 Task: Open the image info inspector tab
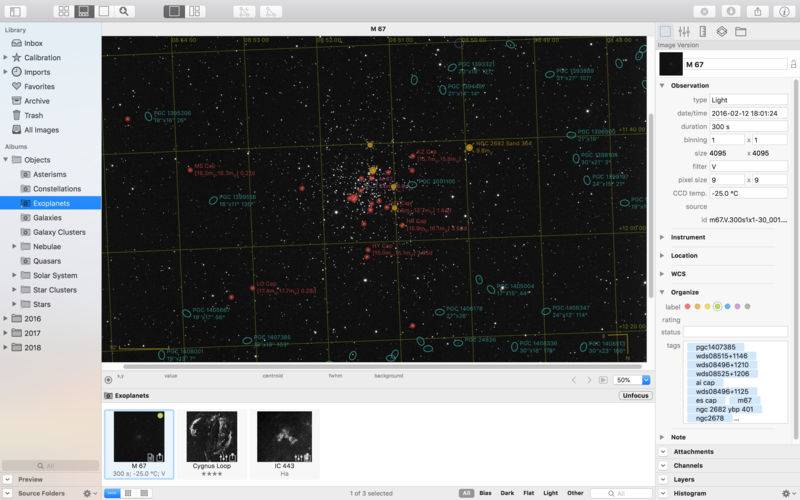click(665, 32)
